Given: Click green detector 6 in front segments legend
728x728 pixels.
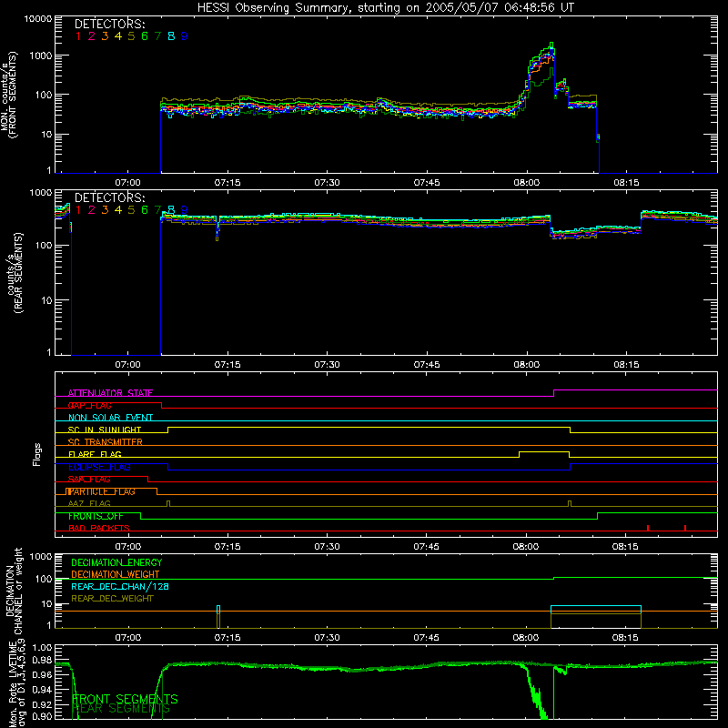Looking at the screenshot, I should coord(145,36).
